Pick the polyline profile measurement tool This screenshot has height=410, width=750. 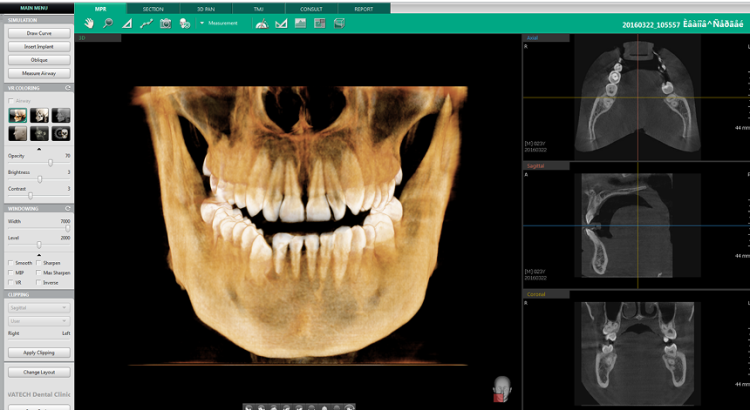pos(147,23)
